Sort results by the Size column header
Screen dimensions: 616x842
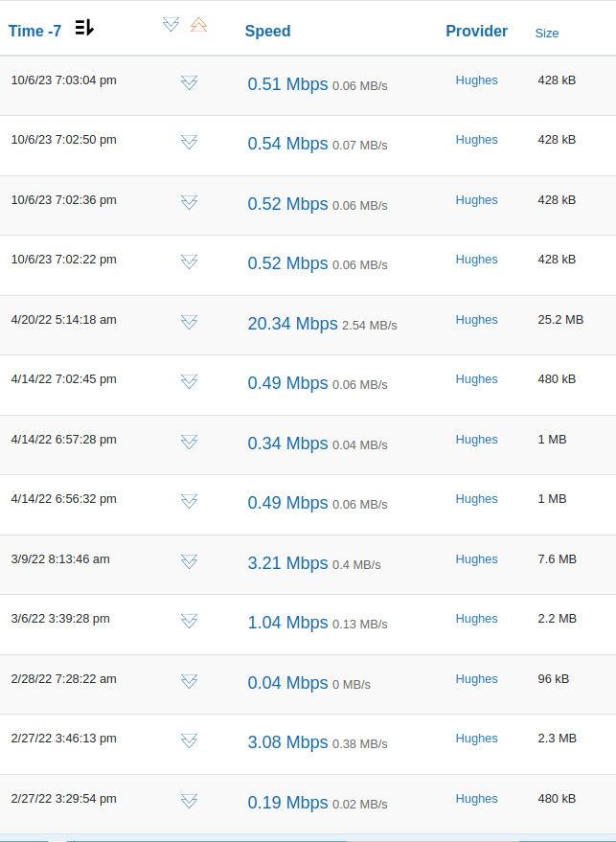coord(547,33)
